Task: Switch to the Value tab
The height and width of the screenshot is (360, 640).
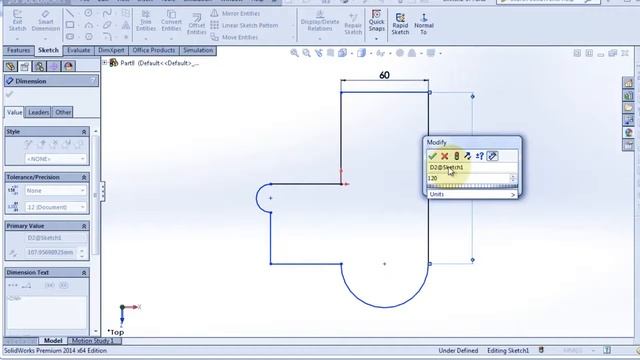Action: [x=14, y=112]
